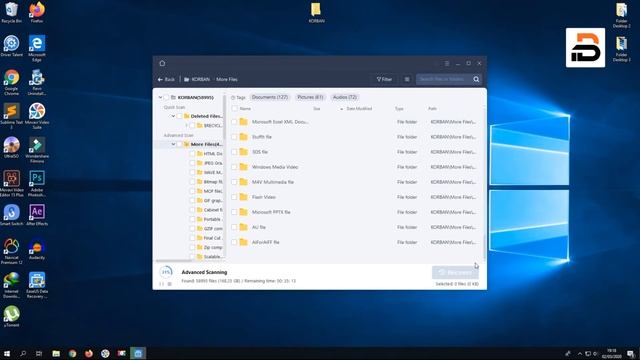This screenshot has height=360, width=640.
Task: Open the Sublime Text desktop icon
Action: click(x=11, y=116)
